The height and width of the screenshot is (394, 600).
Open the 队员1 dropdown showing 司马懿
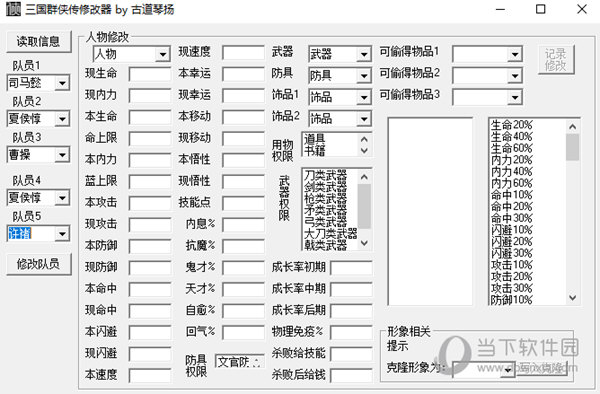pos(62,83)
